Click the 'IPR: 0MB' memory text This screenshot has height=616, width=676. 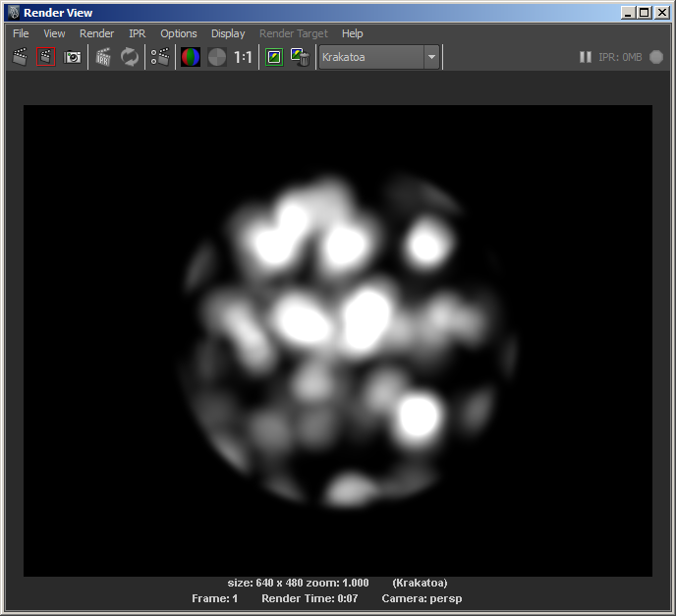(620, 57)
